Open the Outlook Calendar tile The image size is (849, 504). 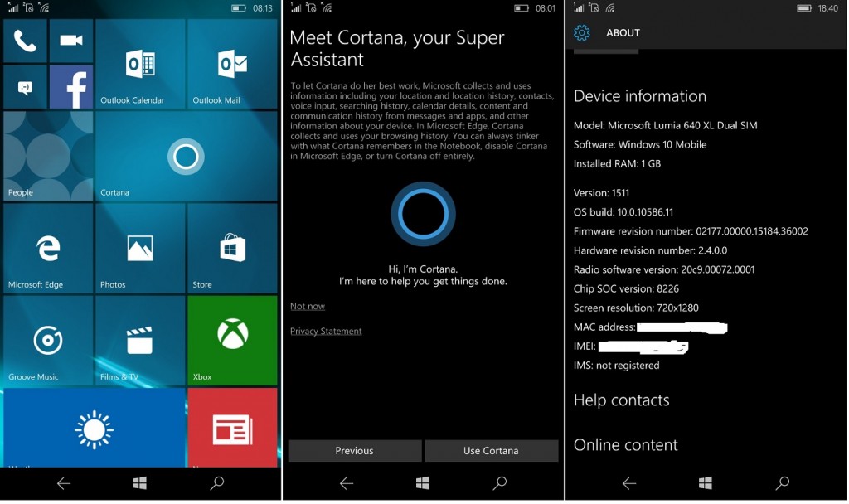point(140,64)
